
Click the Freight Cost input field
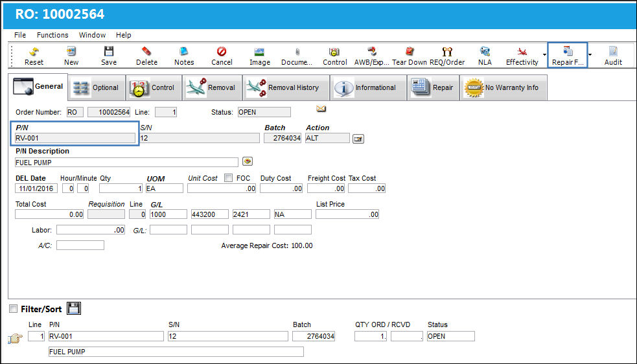[326, 188]
